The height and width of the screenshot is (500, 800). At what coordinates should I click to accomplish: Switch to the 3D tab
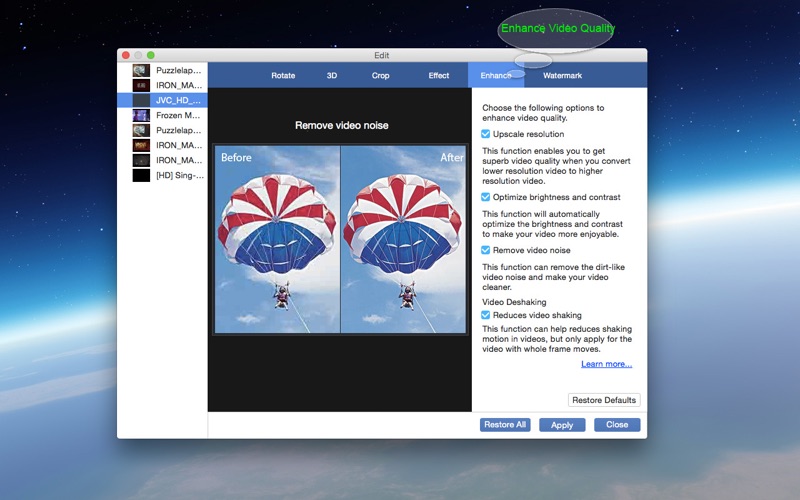tap(332, 76)
